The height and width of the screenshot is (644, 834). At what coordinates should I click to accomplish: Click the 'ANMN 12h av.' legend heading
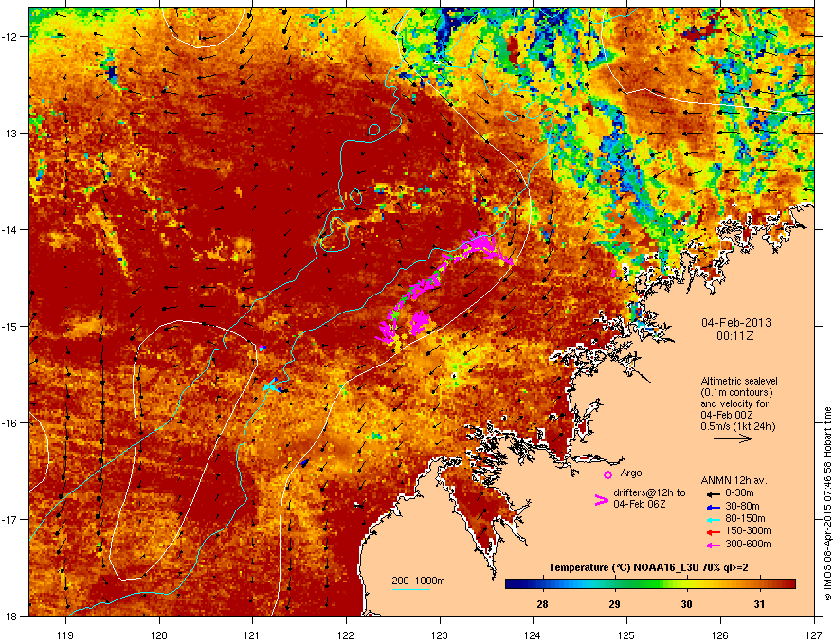pyautogui.click(x=734, y=480)
